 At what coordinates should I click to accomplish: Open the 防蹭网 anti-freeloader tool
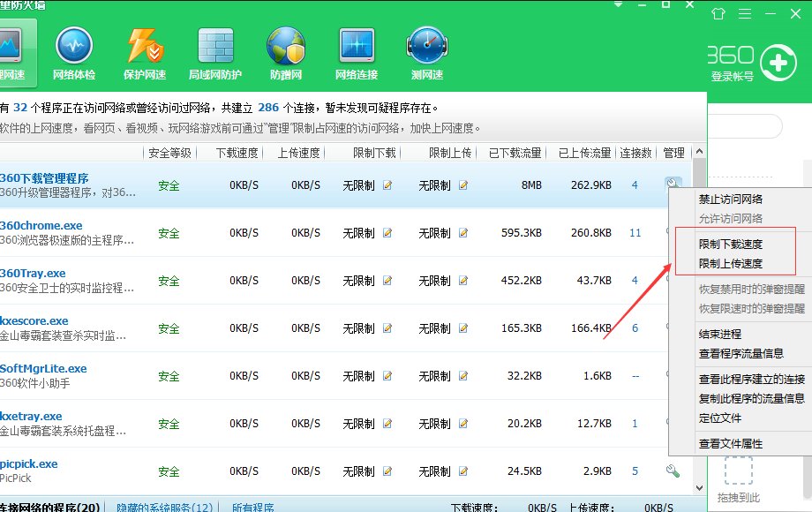point(285,49)
